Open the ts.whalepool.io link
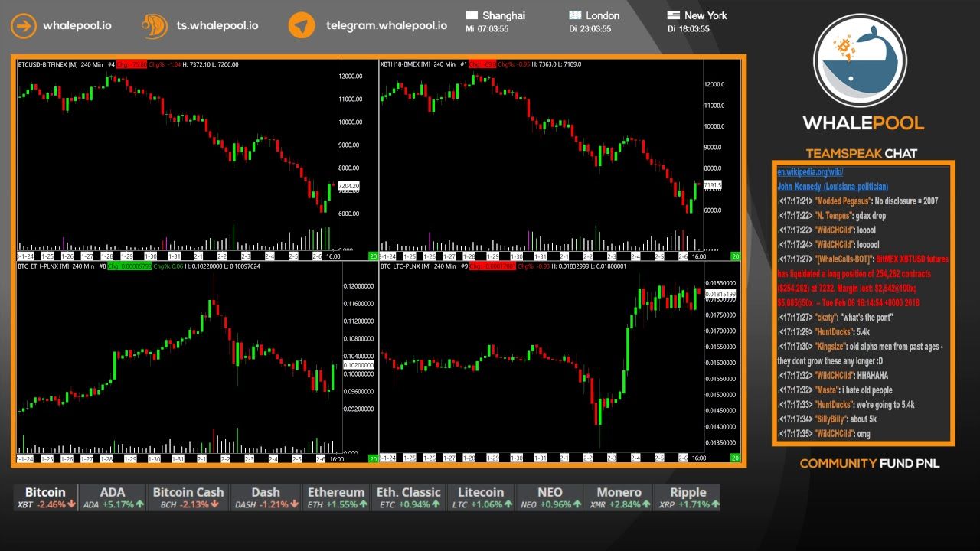The image size is (980, 551). pyautogui.click(x=217, y=25)
